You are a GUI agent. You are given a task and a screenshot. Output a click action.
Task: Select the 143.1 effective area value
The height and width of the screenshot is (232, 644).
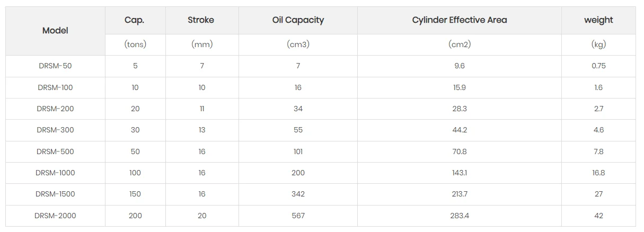coord(460,173)
